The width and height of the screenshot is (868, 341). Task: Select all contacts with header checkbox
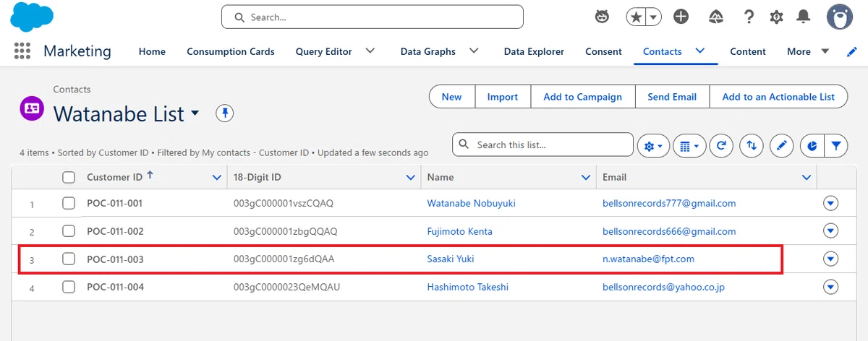(69, 177)
